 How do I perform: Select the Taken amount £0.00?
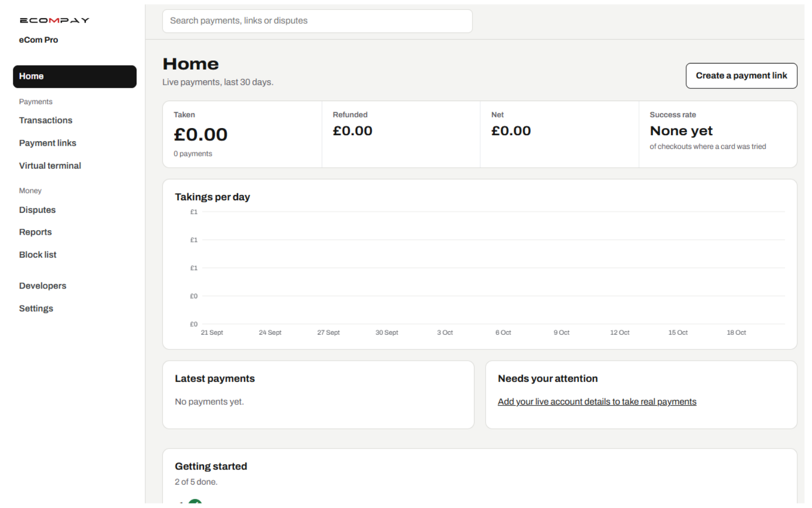(x=200, y=135)
